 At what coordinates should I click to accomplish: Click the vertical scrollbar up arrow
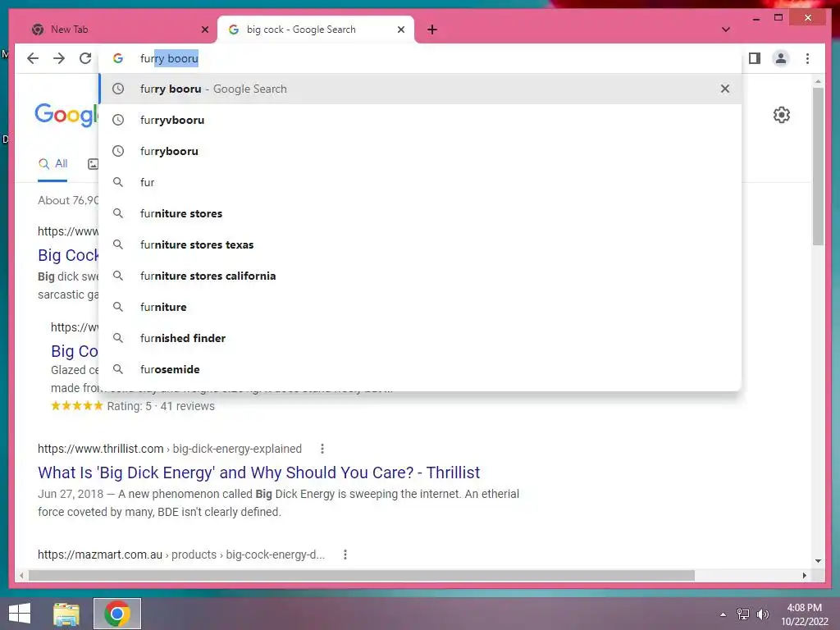coord(818,81)
